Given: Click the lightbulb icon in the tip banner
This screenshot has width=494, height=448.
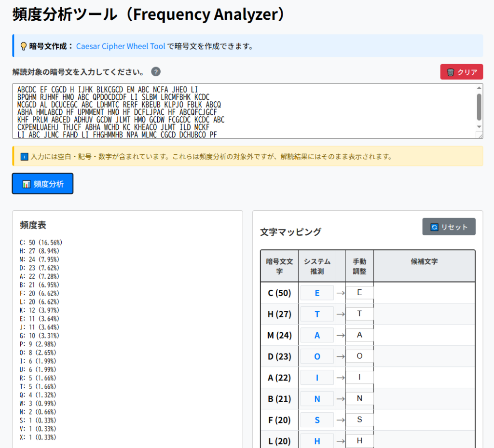Looking at the screenshot, I should 23,46.
